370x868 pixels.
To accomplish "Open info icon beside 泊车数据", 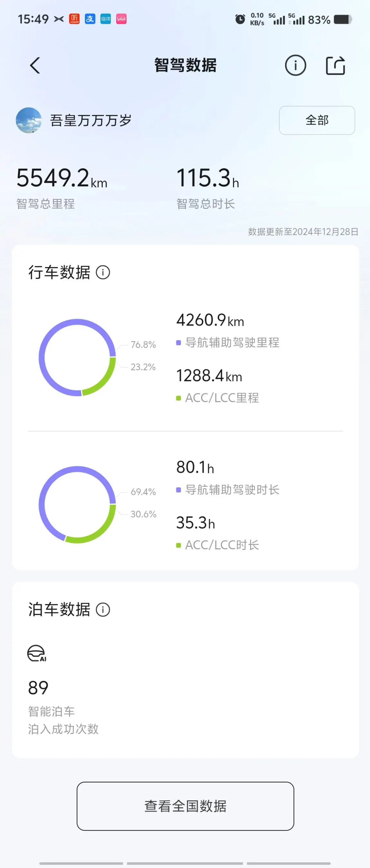I will [103, 609].
